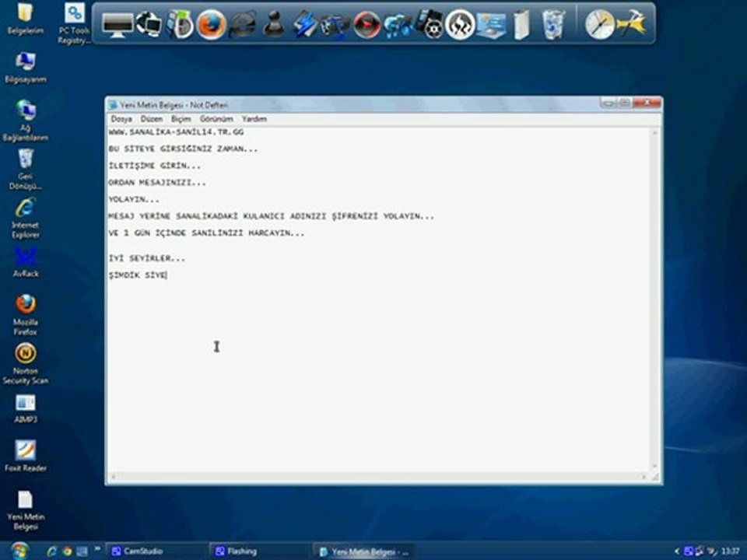Image resolution: width=747 pixels, height=560 pixels.
Task: Minimize the Notepad window
Action: 608,103
